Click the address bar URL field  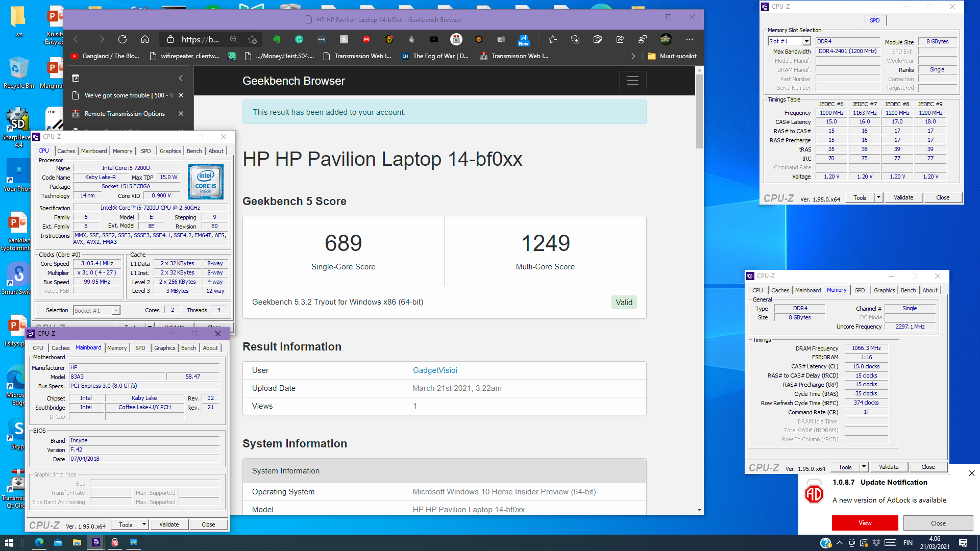click(x=200, y=39)
